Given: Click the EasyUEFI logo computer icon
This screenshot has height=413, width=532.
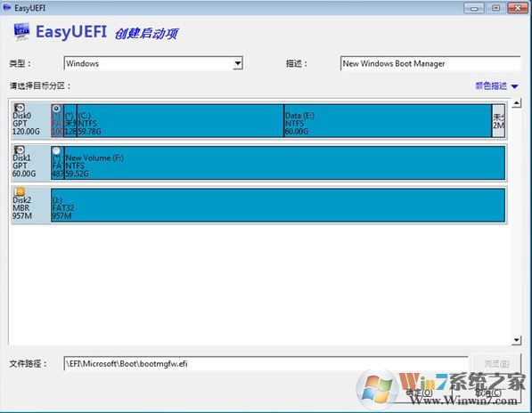Looking at the screenshot, I should (x=21, y=31).
